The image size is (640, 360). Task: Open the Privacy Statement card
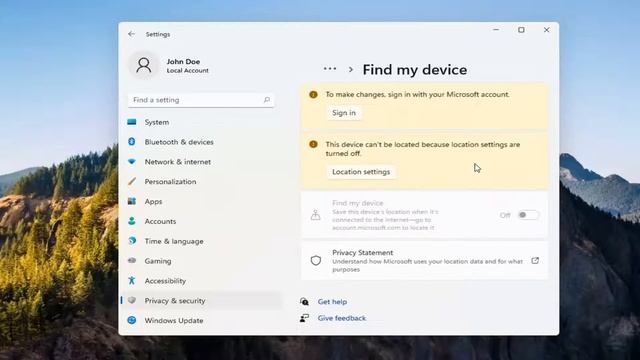click(424, 260)
